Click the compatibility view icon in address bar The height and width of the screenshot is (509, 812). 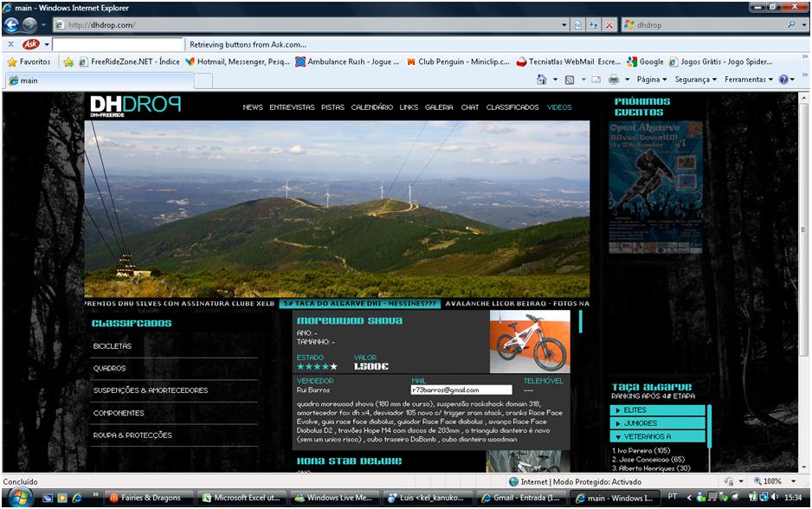[578, 24]
